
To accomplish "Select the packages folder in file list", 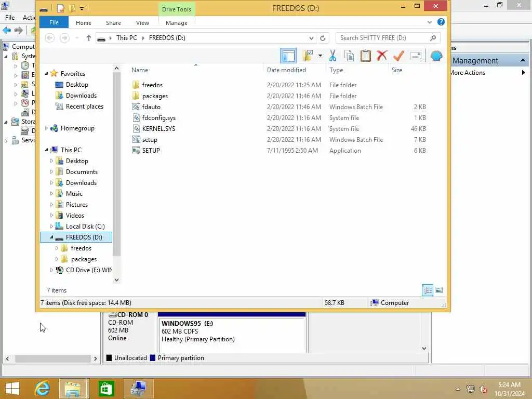I will pos(155,96).
